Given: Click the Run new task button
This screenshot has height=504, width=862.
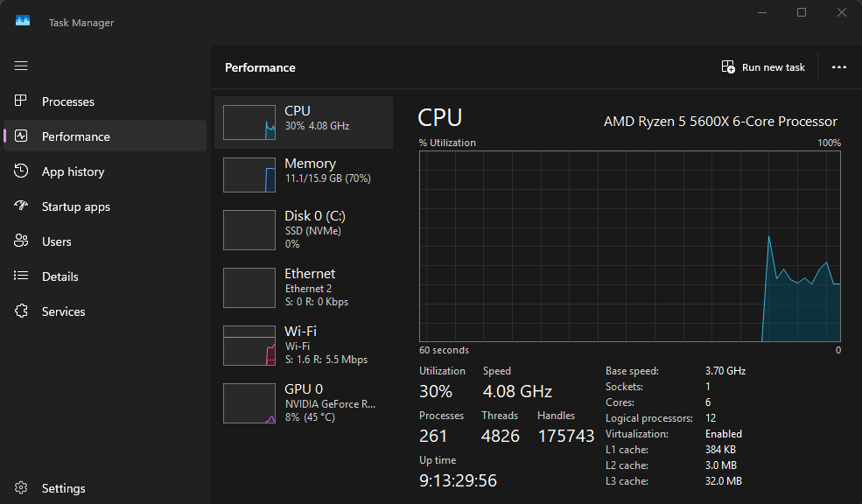Looking at the screenshot, I should 763,67.
